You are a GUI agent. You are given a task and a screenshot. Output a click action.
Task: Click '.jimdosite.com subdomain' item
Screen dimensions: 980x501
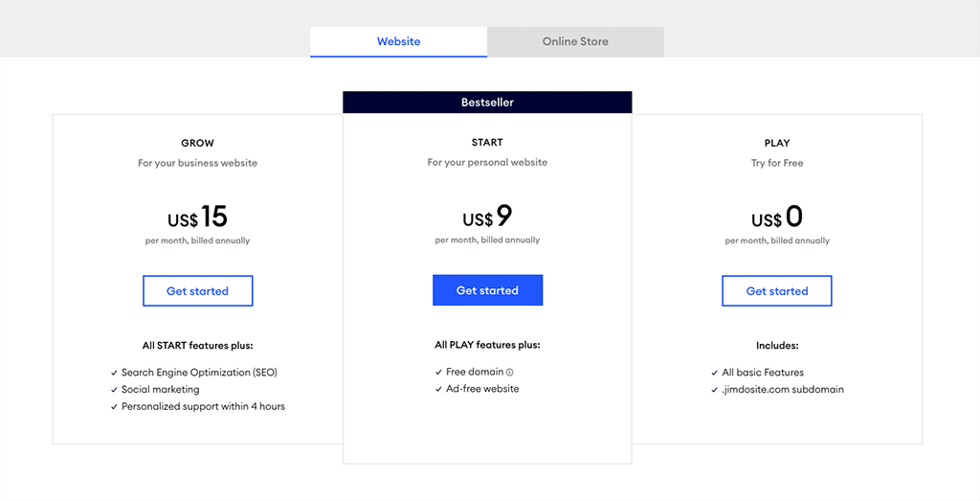(x=783, y=389)
